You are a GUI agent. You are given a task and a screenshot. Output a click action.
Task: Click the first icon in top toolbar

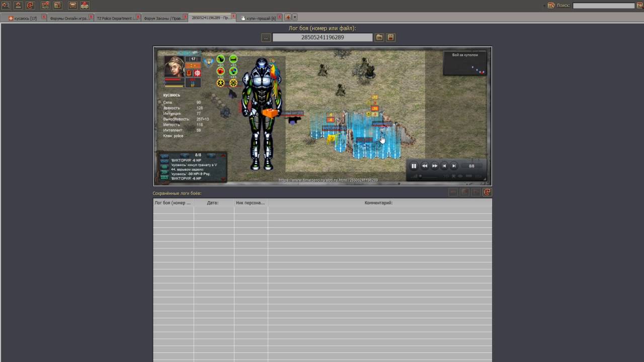click(x=6, y=6)
